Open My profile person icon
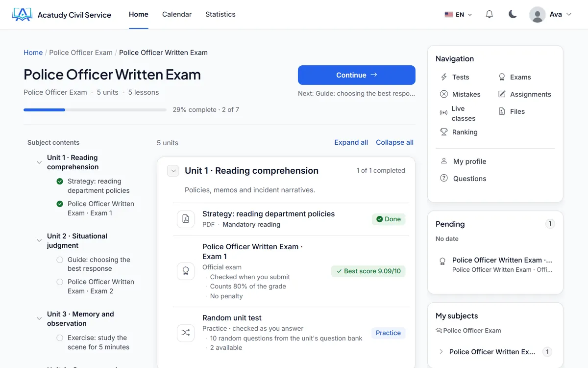 coord(444,161)
